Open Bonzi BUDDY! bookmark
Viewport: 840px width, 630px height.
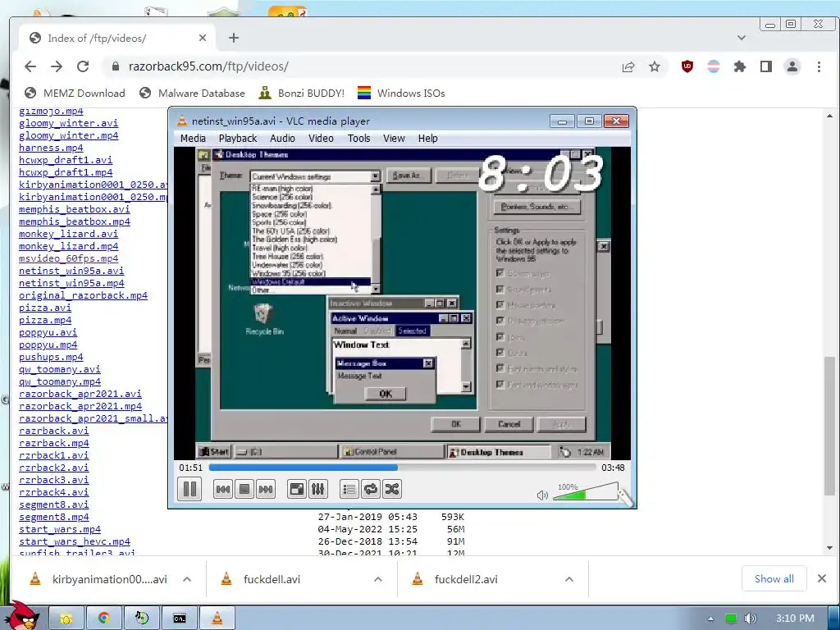click(301, 94)
